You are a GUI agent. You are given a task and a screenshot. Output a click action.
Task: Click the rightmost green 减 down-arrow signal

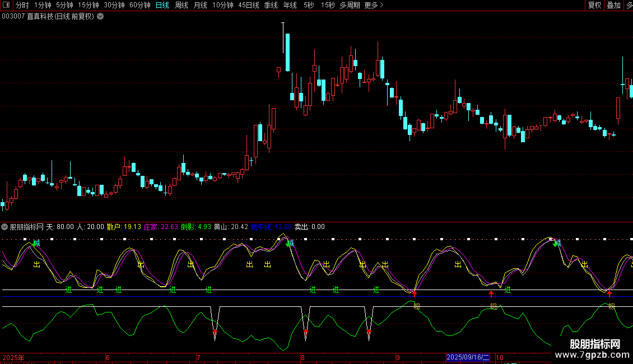pyautogui.click(x=556, y=243)
